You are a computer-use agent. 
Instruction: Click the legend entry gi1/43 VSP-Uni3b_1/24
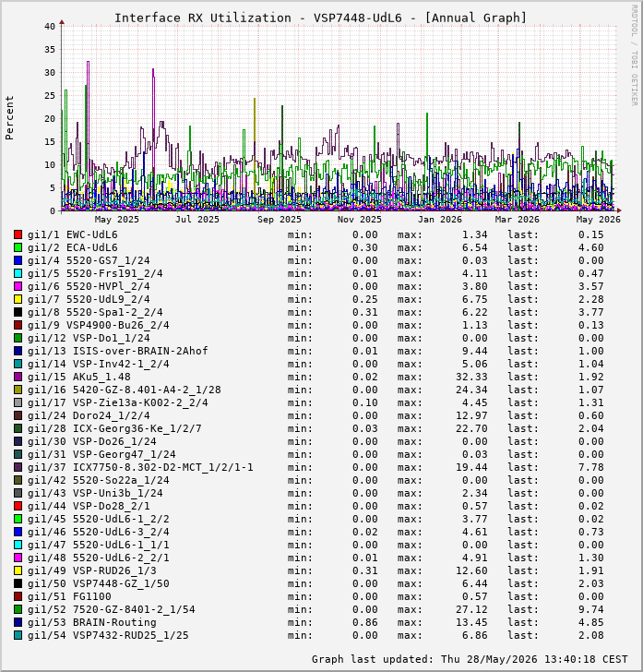tap(95, 493)
